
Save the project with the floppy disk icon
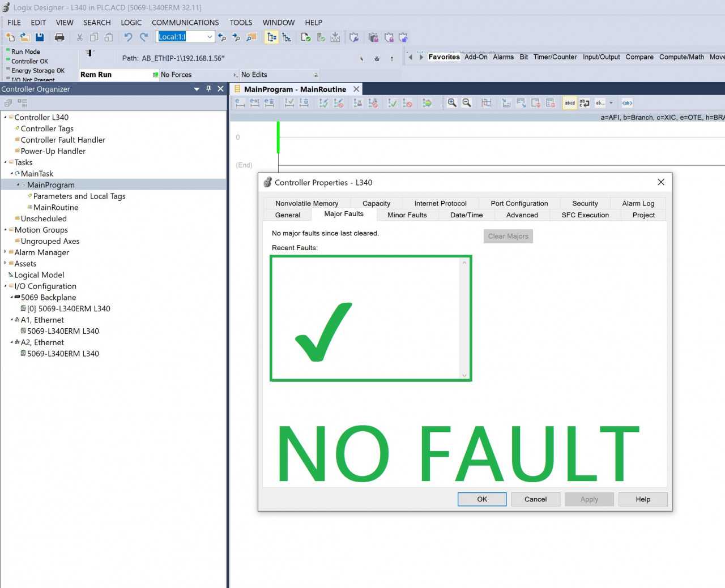pyautogui.click(x=40, y=37)
